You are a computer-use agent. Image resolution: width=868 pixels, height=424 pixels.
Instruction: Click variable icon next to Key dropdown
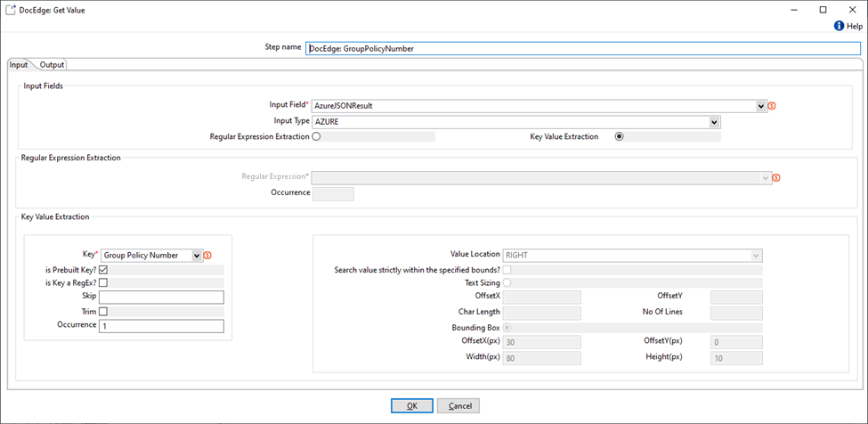tap(207, 256)
